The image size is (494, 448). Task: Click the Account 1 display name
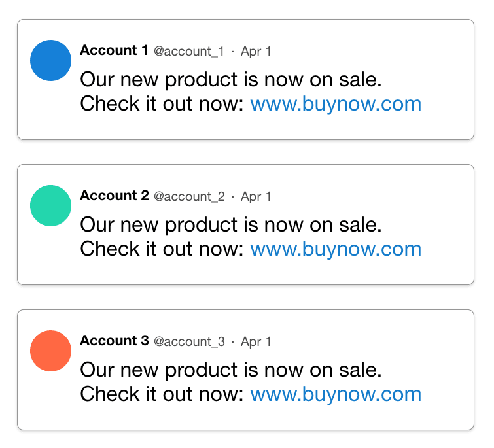pos(114,50)
